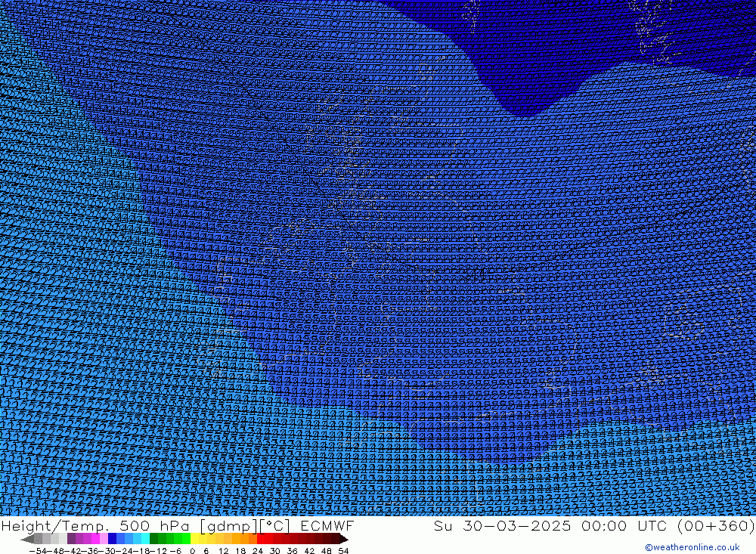Click the '[gdmp][°C]' units label
The height and width of the screenshot is (554, 756).
point(245,526)
